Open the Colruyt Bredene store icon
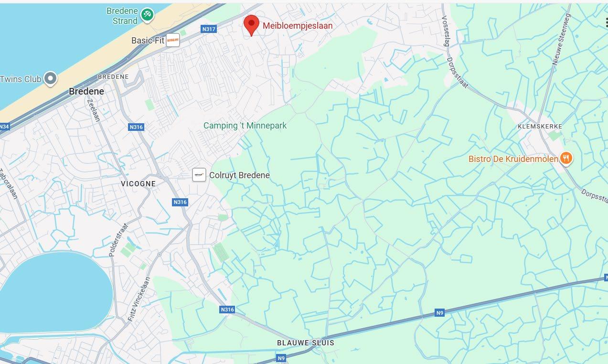The height and width of the screenshot is (364, 608). (199, 175)
